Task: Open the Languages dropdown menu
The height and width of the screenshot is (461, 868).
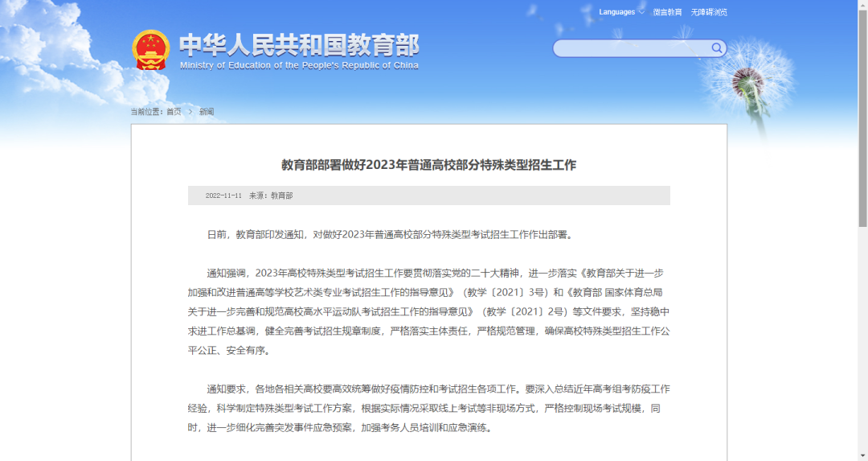Action: 617,12
